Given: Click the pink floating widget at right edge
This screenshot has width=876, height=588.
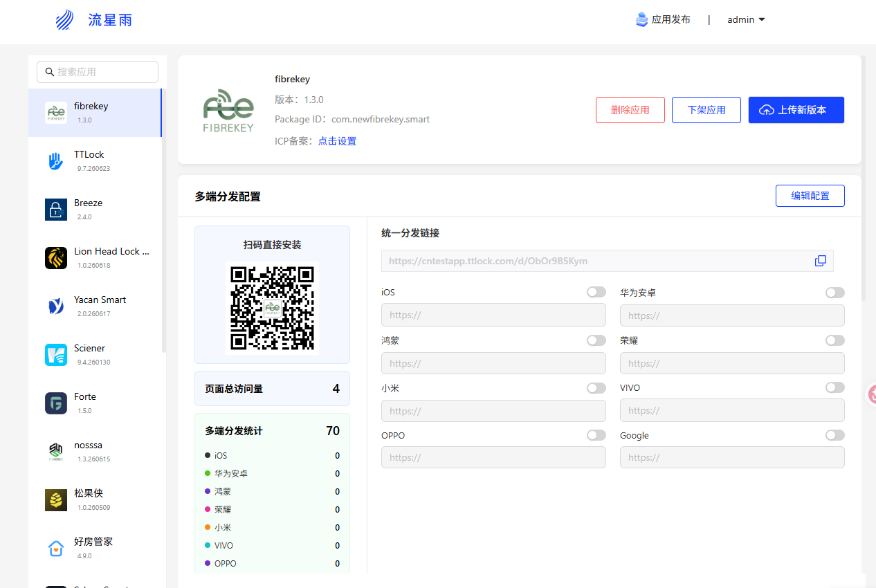Looking at the screenshot, I should click(872, 395).
